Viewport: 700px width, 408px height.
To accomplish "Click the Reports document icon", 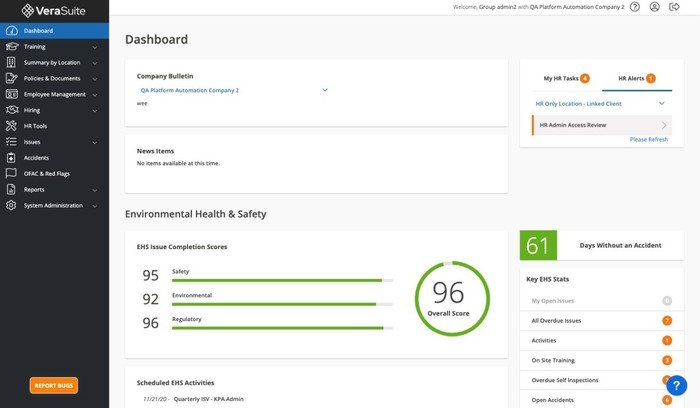I will (11, 189).
